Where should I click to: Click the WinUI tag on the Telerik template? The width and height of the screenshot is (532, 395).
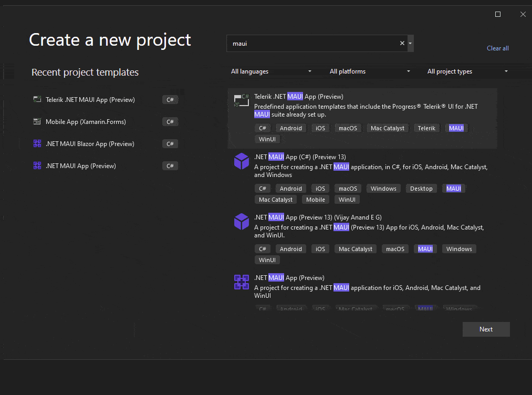[267, 139]
